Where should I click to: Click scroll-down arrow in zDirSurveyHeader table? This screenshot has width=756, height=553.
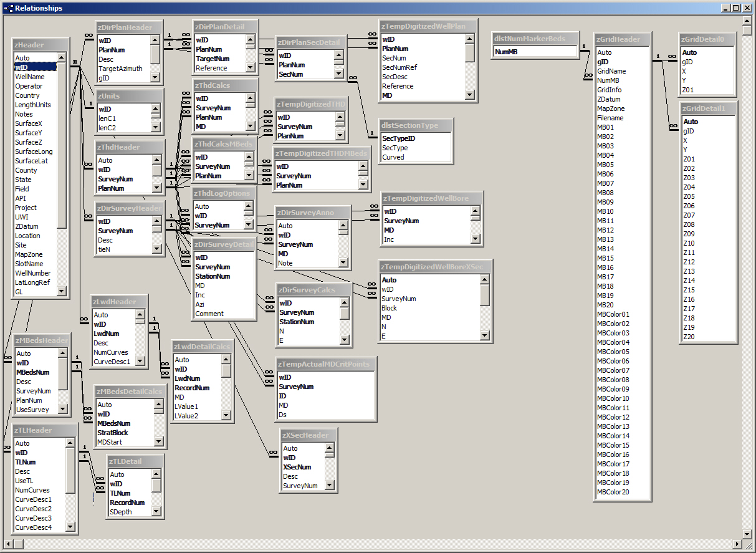[x=156, y=249]
